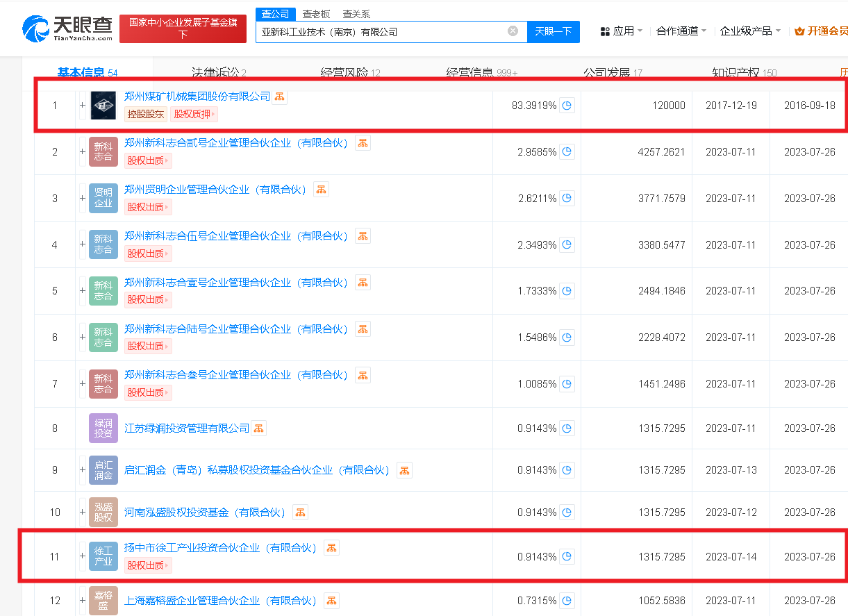
Task: Open equity structure icon beside 郑州煤矿机械集团股份有限公司
Action: (x=279, y=97)
